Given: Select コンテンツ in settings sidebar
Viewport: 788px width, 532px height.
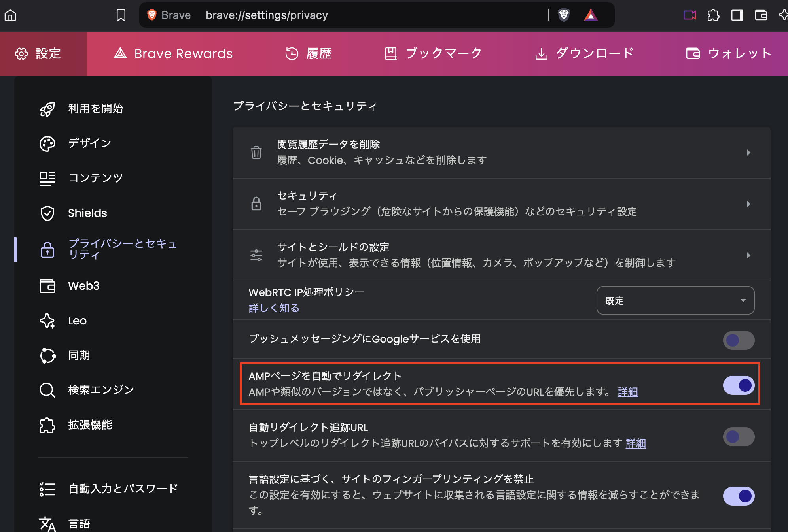Looking at the screenshot, I should point(95,179).
